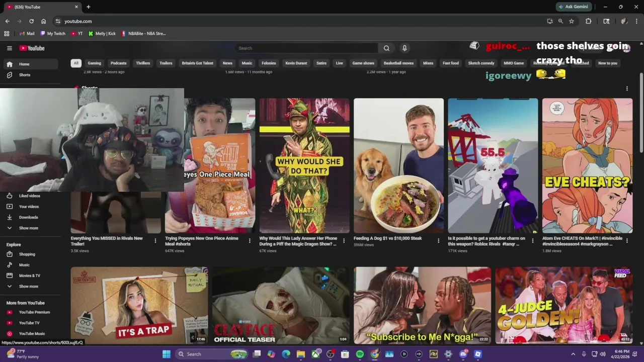Start voice search with microphone icon
This screenshot has width=644, height=362.
coord(404,48)
